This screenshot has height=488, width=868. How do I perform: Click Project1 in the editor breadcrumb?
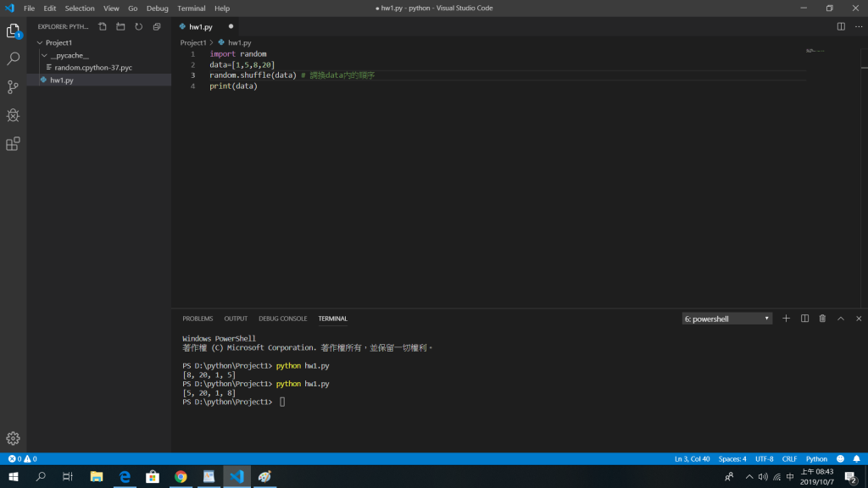(193, 42)
